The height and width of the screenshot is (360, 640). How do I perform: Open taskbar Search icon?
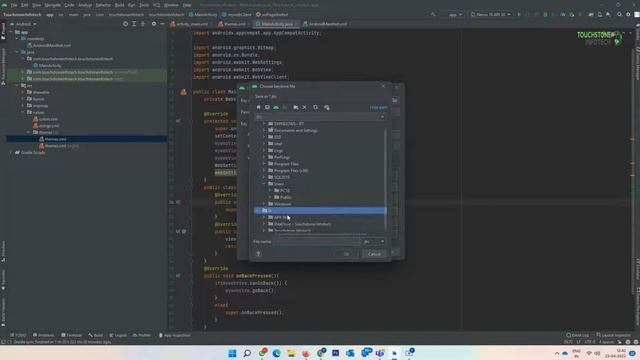(247, 353)
